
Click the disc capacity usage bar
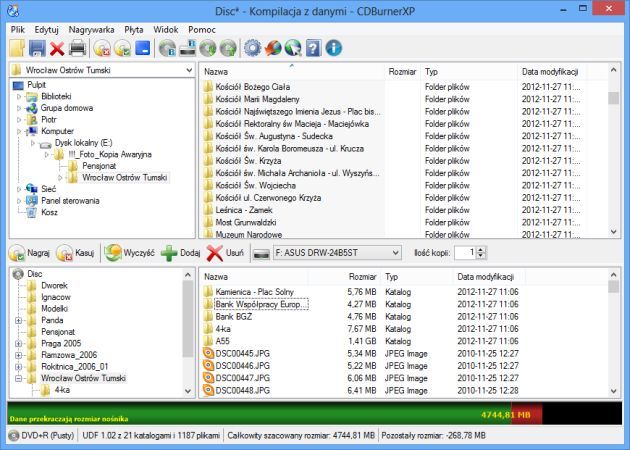click(315, 413)
